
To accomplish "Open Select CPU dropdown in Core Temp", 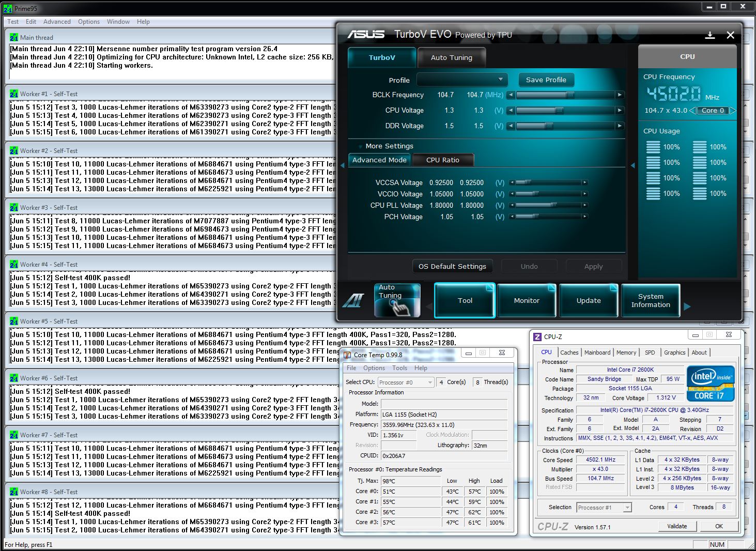I will coord(406,382).
